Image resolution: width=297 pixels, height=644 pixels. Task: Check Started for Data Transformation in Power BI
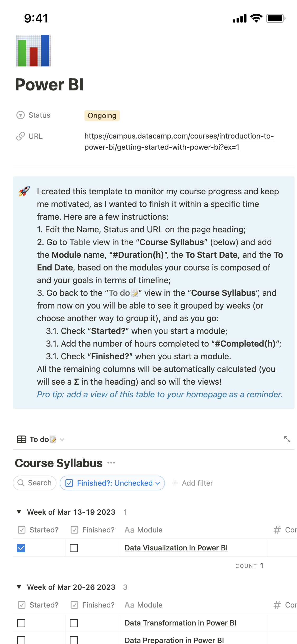[21, 623]
